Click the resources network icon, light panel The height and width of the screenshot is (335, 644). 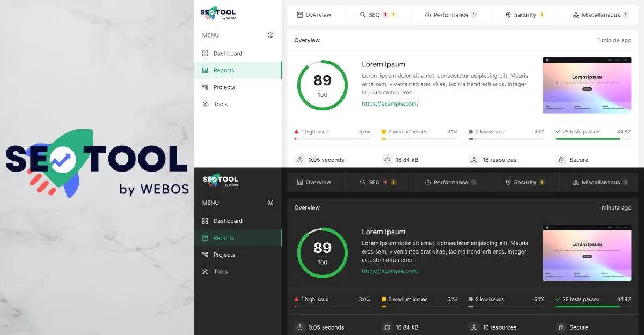(473, 160)
